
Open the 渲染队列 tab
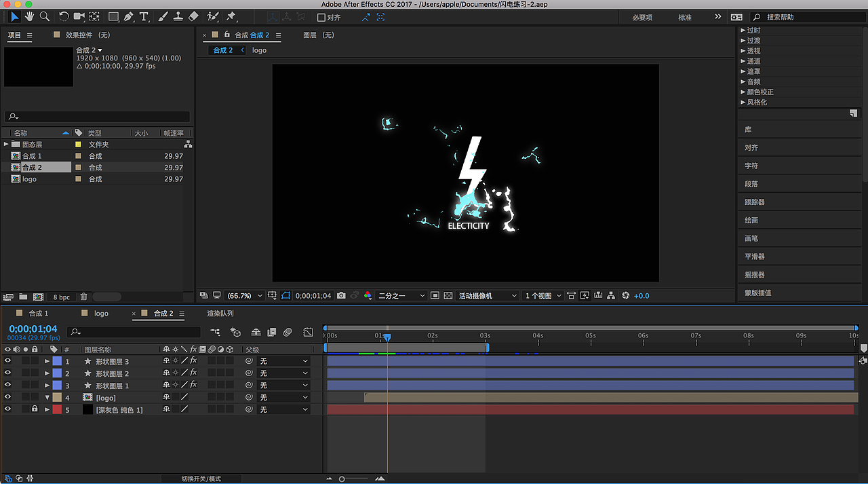point(220,314)
